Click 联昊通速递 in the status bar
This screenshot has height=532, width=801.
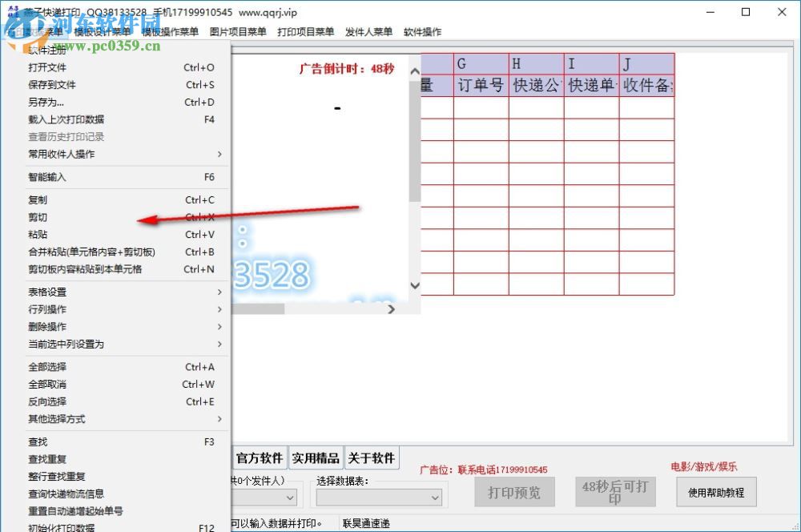[366, 524]
